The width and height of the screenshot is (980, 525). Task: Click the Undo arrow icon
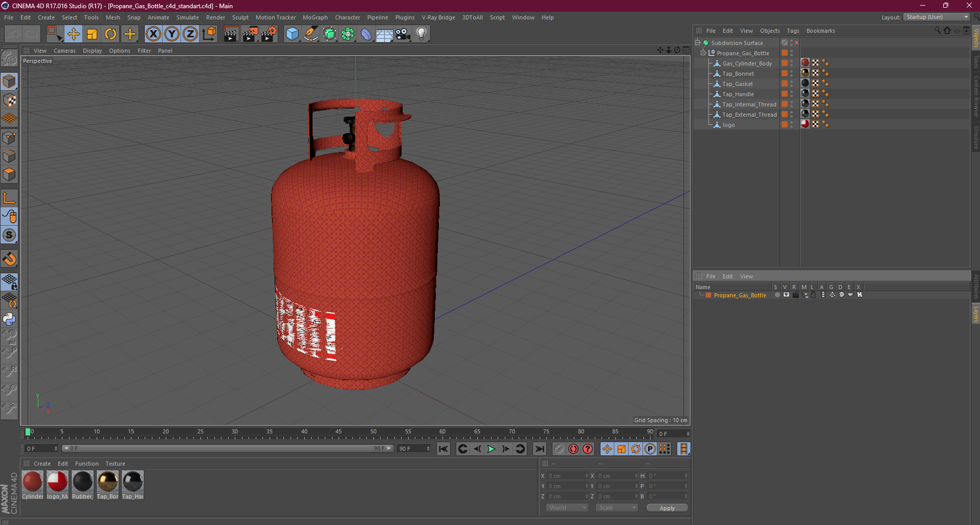[x=13, y=34]
